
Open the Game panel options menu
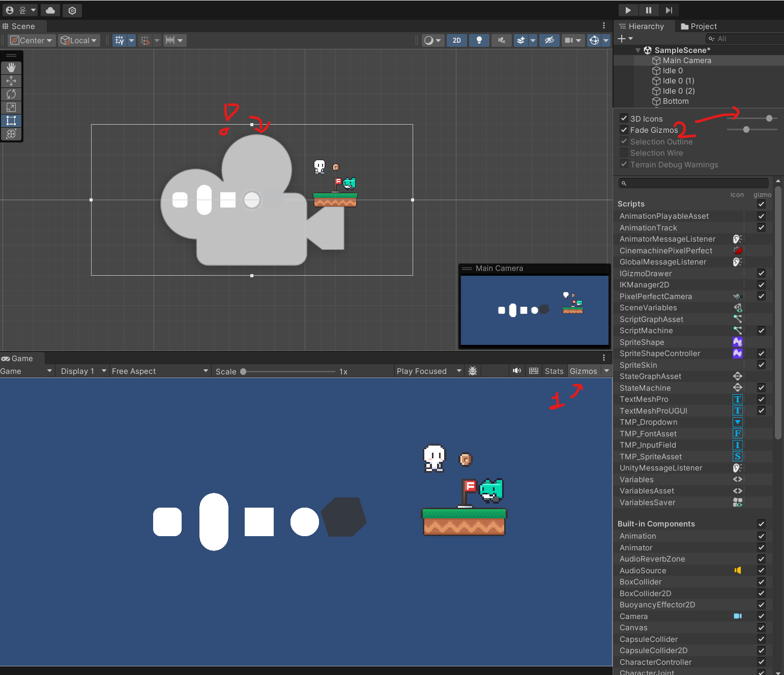click(x=604, y=358)
